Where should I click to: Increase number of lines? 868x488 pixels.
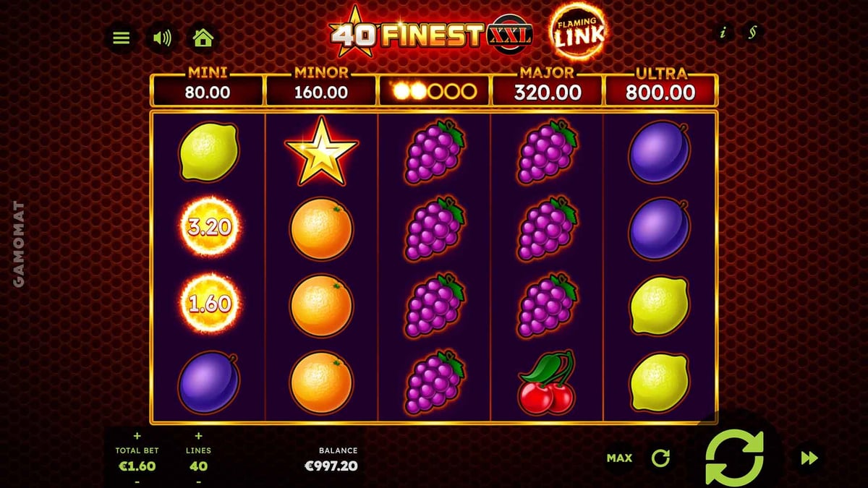pyautogui.click(x=198, y=436)
